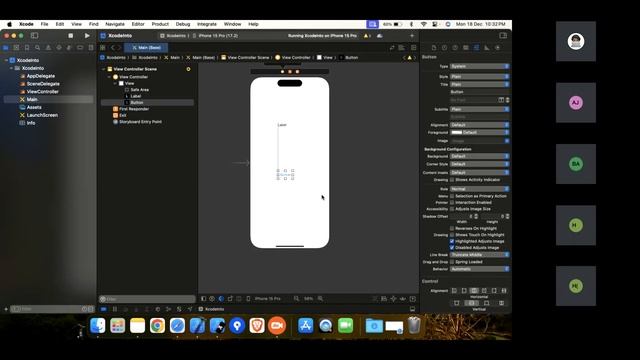Open Trash in the Dock
This screenshot has height=360, width=640.
tap(414, 326)
